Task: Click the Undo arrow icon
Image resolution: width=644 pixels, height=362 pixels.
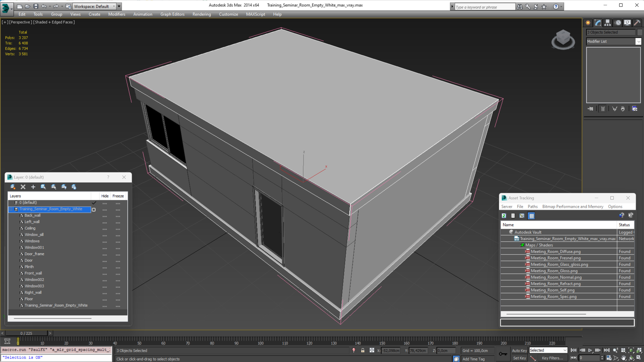Action: click(44, 6)
